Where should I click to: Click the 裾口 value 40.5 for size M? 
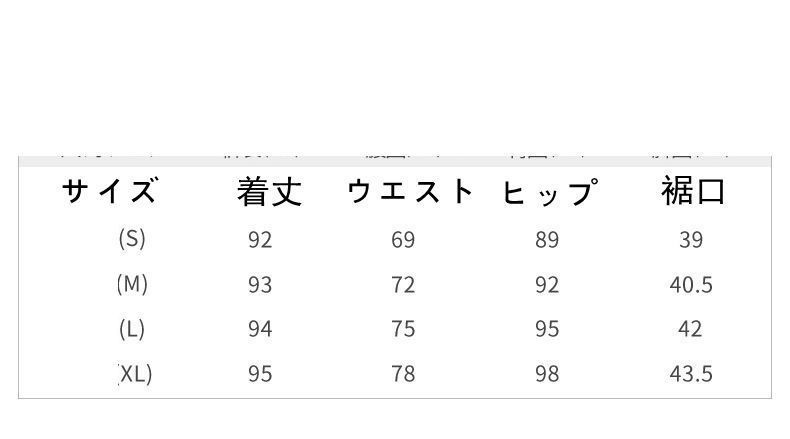click(x=691, y=285)
